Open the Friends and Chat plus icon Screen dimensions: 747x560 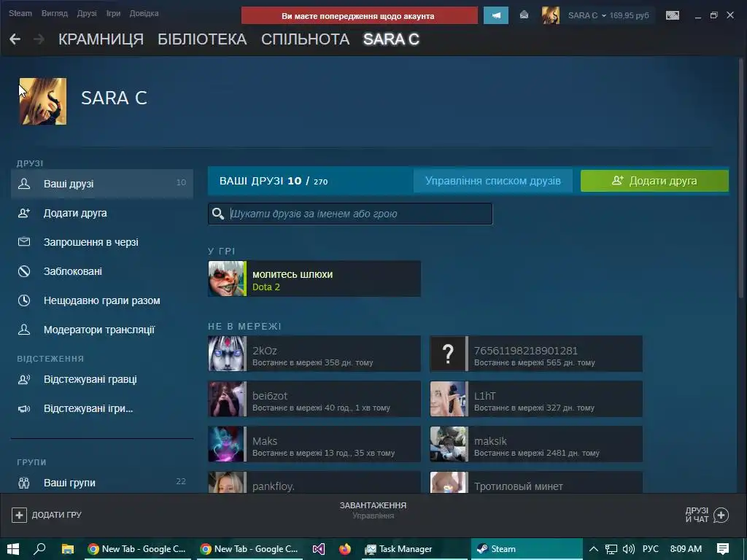[721, 515]
